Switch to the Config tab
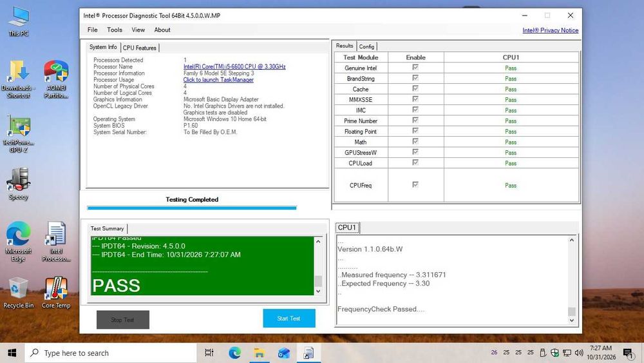Viewport: 644px width, 363px height. point(367,46)
